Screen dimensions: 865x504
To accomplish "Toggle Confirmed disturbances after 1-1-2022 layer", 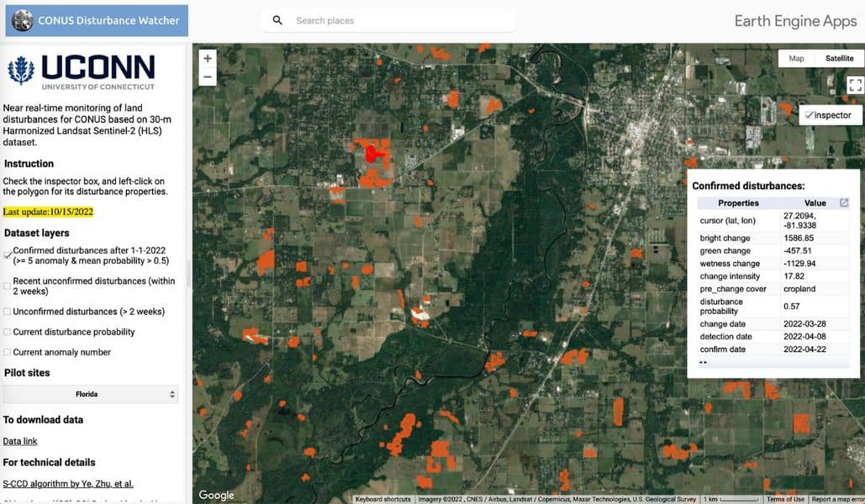I will [8, 255].
